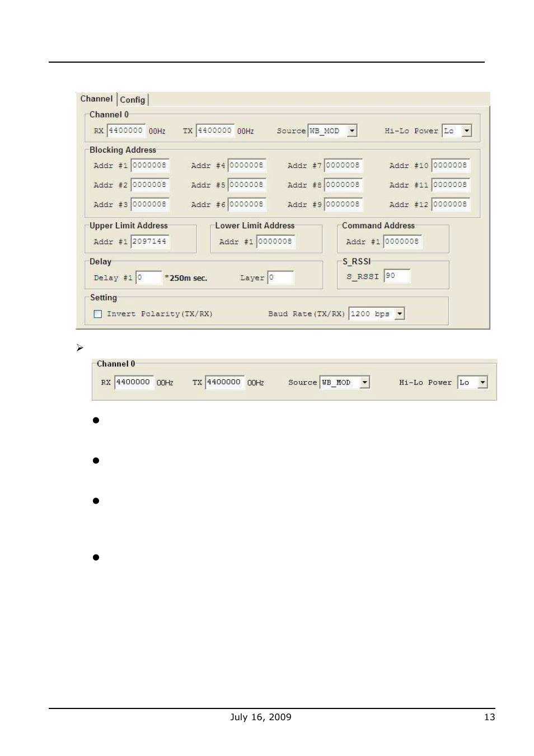Viewport: 534px width, 756px height.
Task: Switch to the Config tab
Action: click(133, 100)
